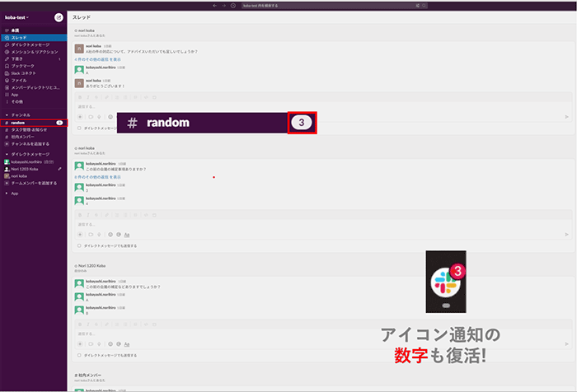
Task: Open Slack コネクト in sidebar
Action: tap(34, 73)
